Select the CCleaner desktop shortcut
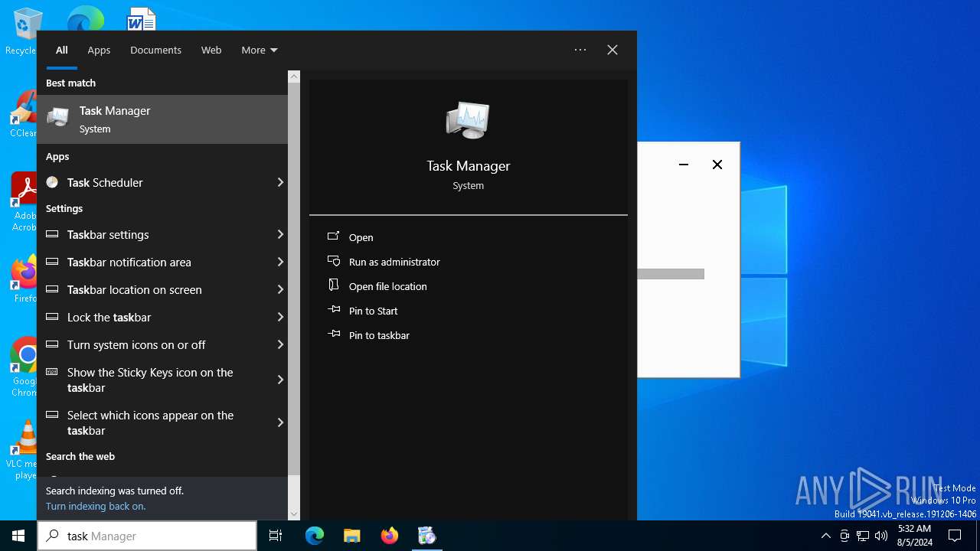Viewport: 980px width, 551px height. (x=23, y=115)
